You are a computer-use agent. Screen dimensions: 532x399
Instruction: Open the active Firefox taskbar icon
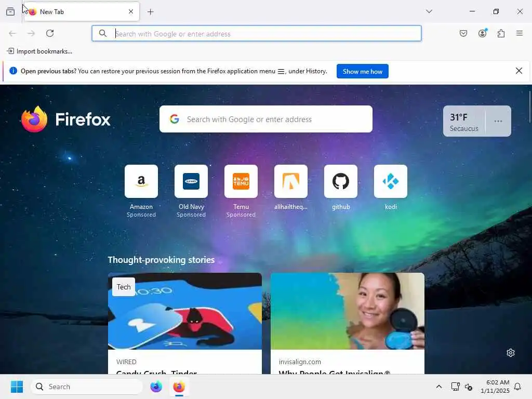tap(179, 387)
